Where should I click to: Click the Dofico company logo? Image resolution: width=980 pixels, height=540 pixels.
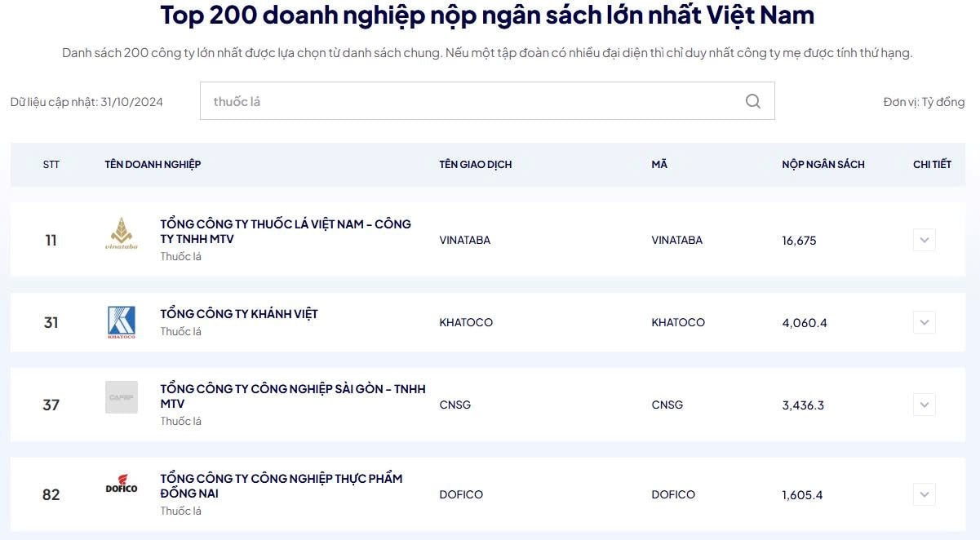coord(122,485)
